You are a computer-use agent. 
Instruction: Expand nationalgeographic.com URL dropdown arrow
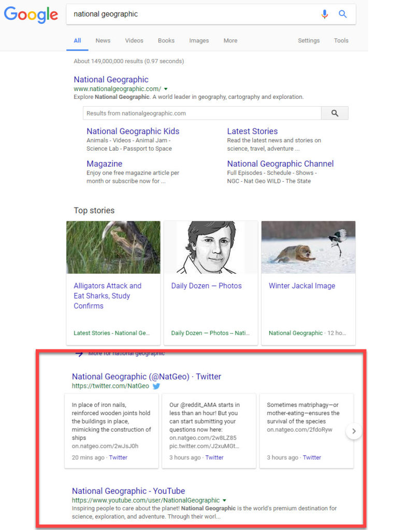point(166,89)
